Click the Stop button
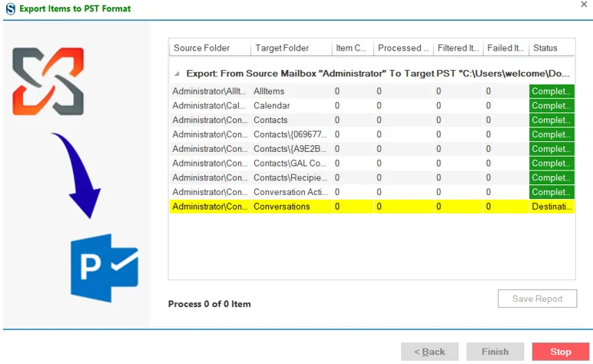 [x=561, y=352]
